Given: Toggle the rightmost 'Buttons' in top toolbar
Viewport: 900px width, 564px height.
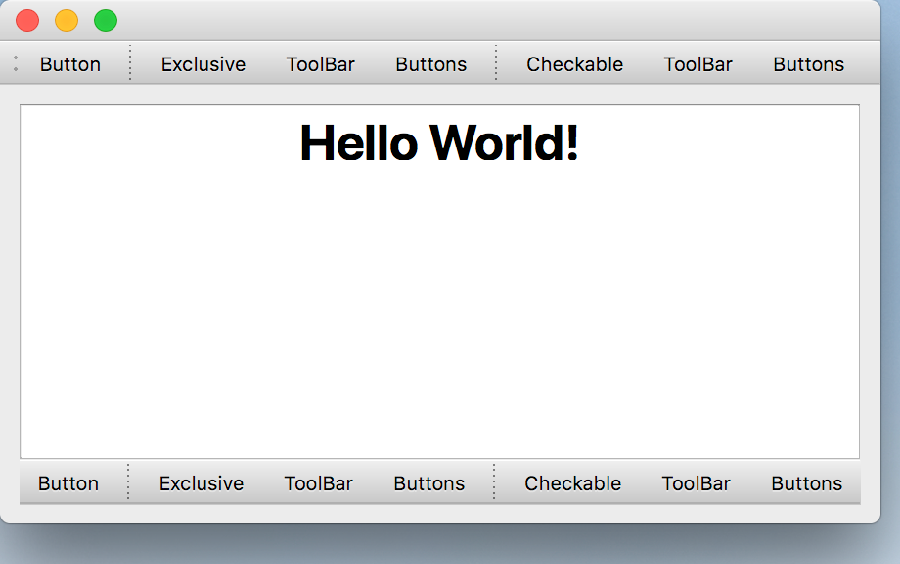Looking at the screenshot, I should tap(808, 64).
